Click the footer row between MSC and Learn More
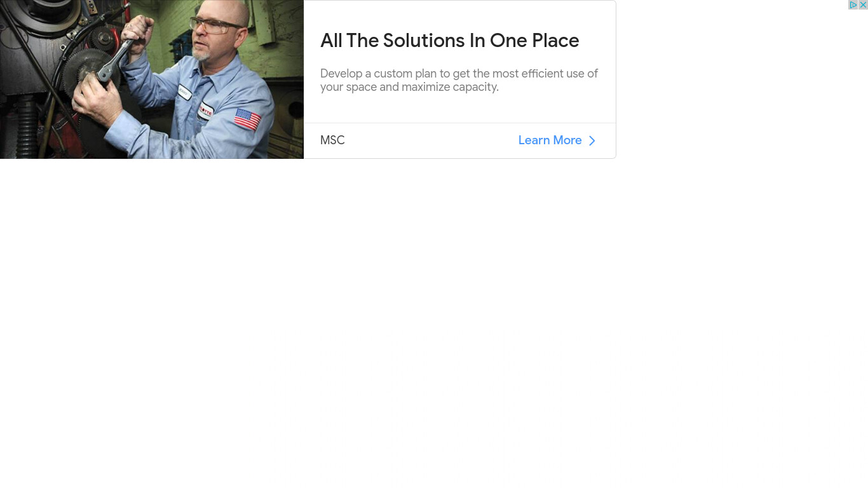This screenshot has height=488, width=868. coord(460,140)
